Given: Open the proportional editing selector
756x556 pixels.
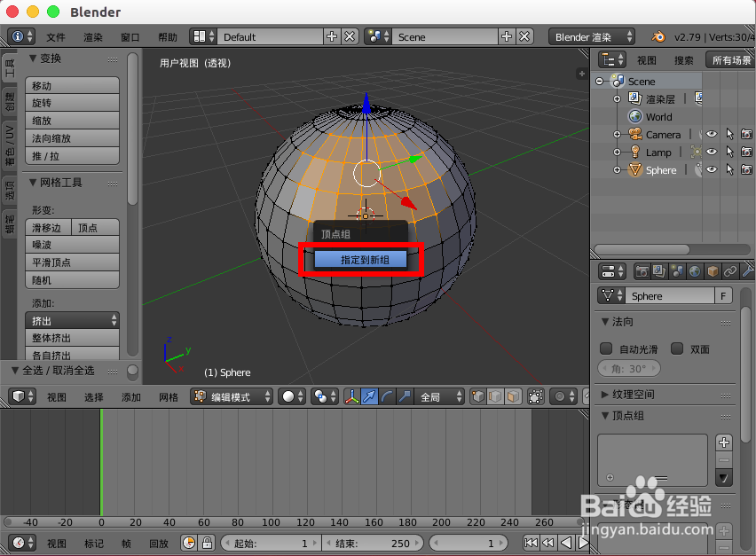Looking at the screenshot, I should (563, 396).
